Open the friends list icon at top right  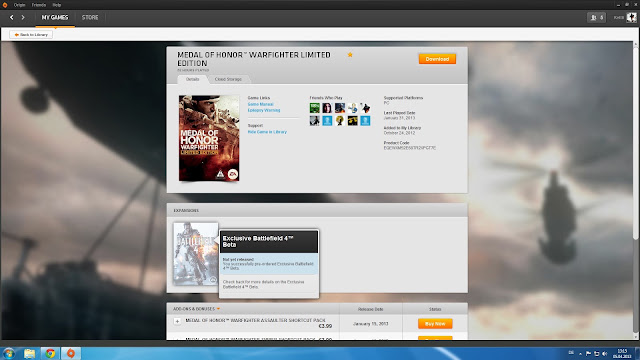tap(596, 18)
